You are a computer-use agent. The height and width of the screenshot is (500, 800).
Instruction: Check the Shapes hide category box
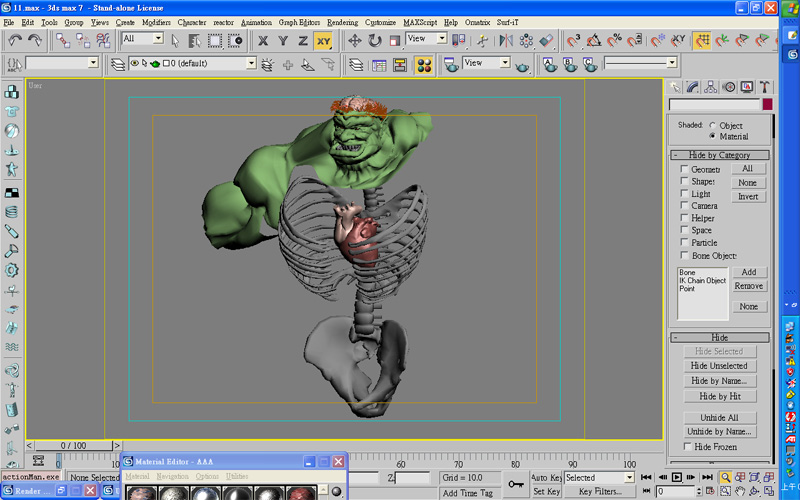pos(684,181)
